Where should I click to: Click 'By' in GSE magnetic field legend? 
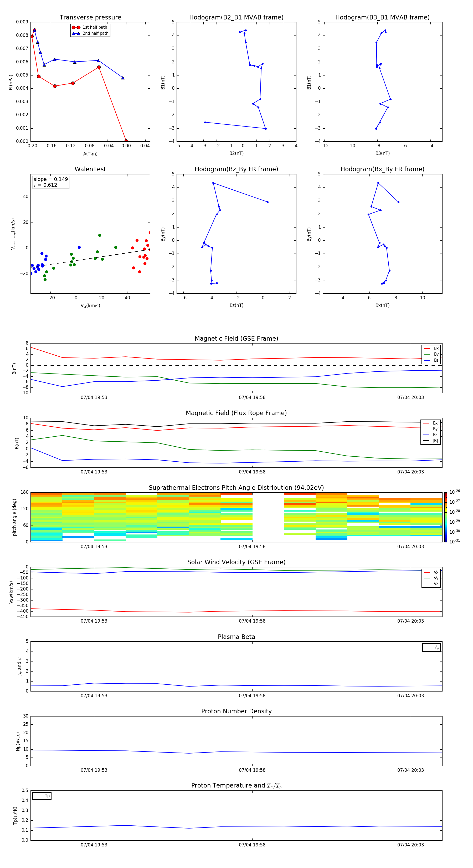431,354
